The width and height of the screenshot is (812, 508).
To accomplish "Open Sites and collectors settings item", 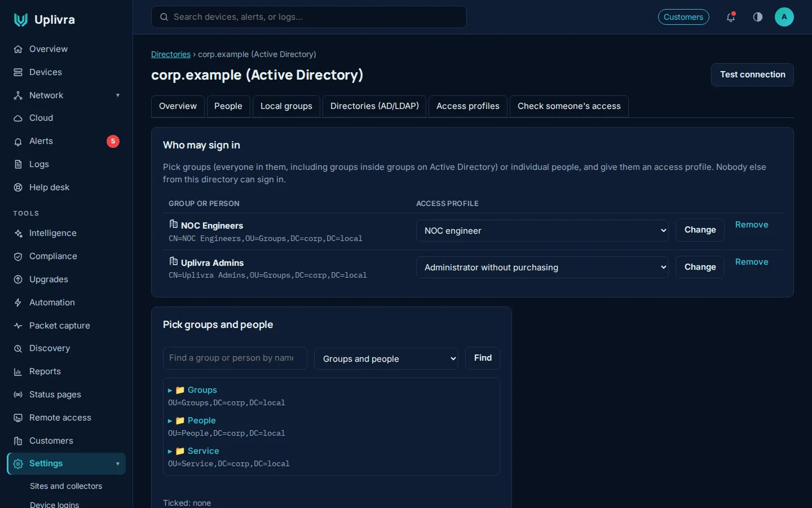I will click(x=66, y=486).
